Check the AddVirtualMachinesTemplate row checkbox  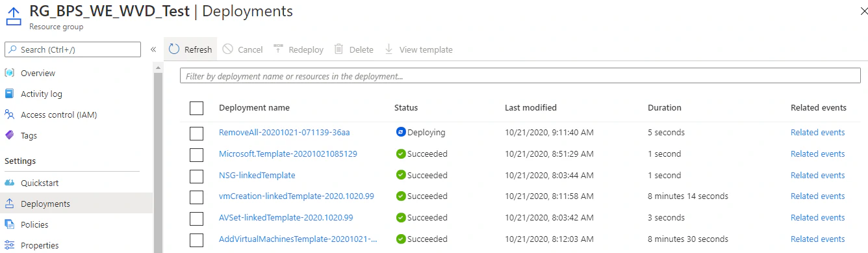tap(197, 240)
